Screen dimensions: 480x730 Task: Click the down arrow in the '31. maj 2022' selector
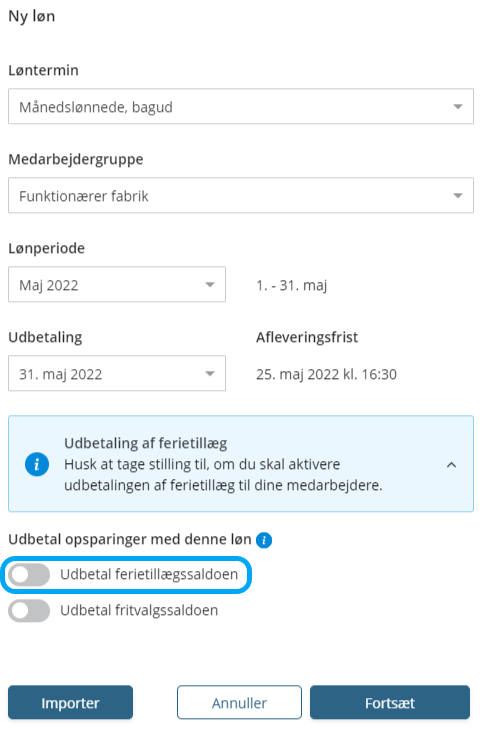[x=210, y=374]
